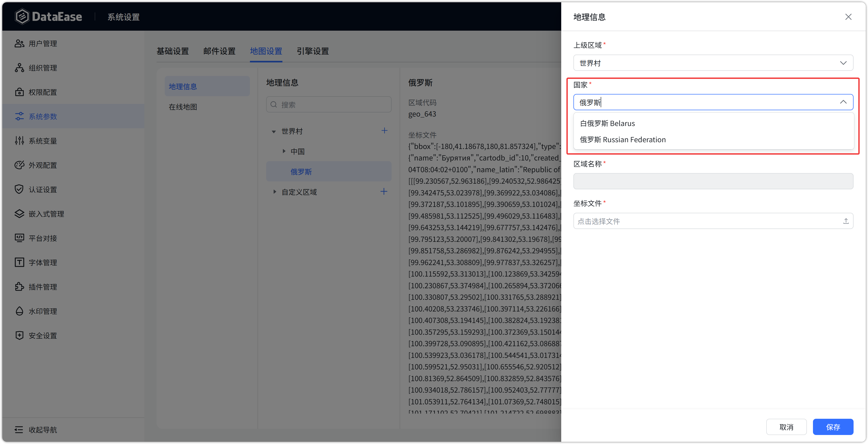Open 组织管理 in the sidebar
868x444 pixels.
click(x=74, y=68)
